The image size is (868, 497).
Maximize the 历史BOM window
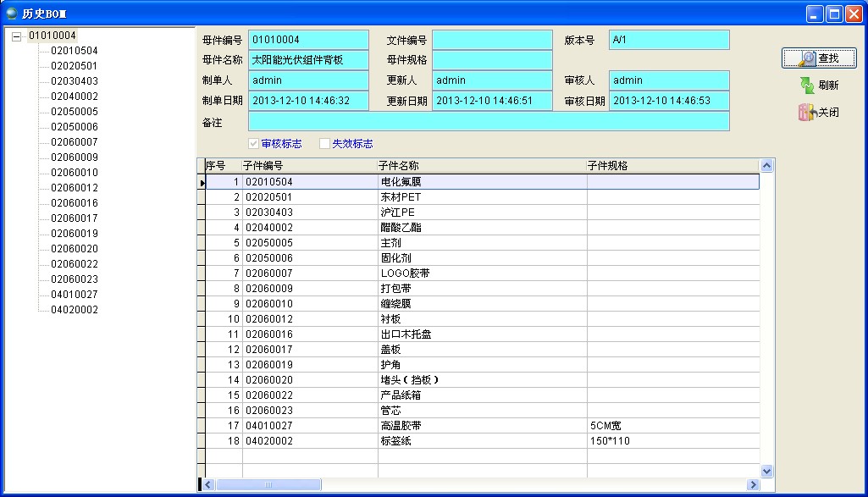pyautogui.click(x=833, y=13)
